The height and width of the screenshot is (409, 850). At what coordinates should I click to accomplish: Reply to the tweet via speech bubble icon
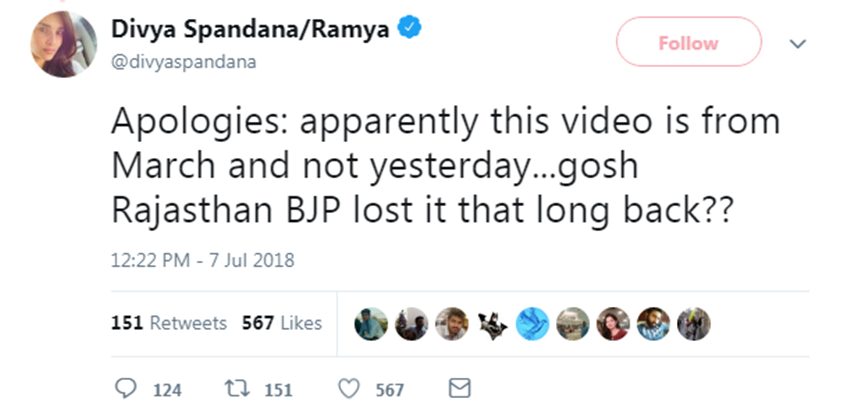tap(128, 388)
